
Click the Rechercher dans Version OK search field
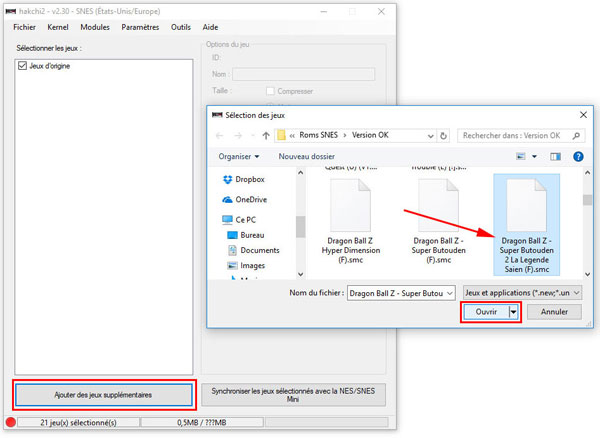[520, 135]
